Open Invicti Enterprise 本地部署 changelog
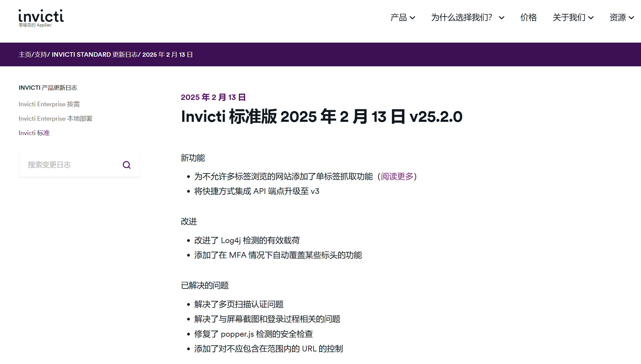Screen dimensions: 641x364 pyautogui.click(x=56, y=119)
